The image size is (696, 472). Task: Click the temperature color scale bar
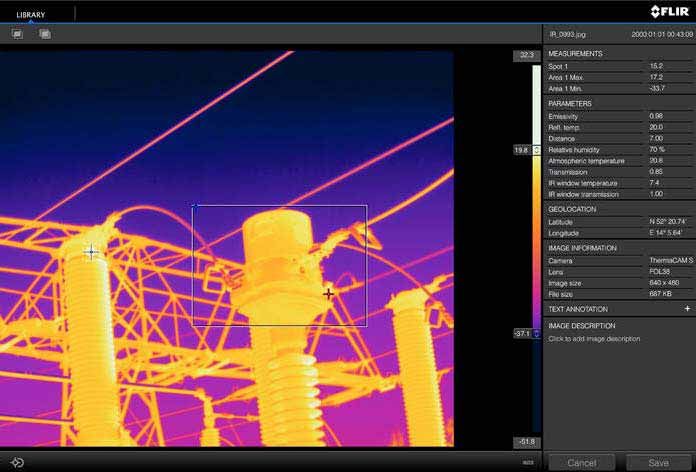coord(536,240)
